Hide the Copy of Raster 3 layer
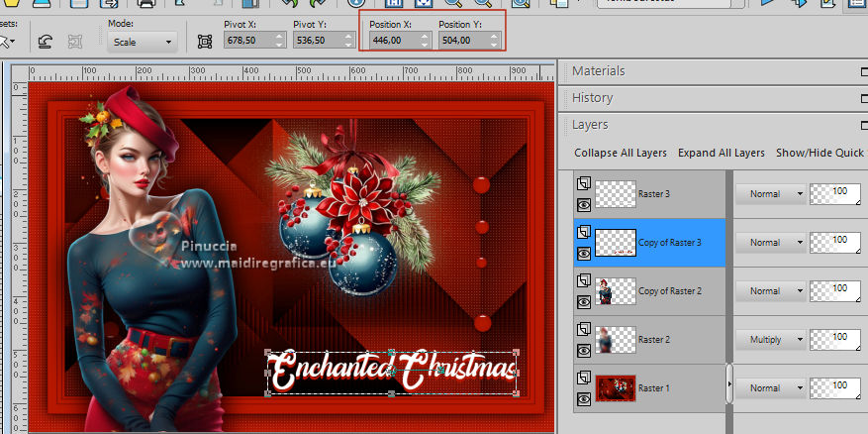This screenshot has width=868, height=434. [x=584, y=254]
